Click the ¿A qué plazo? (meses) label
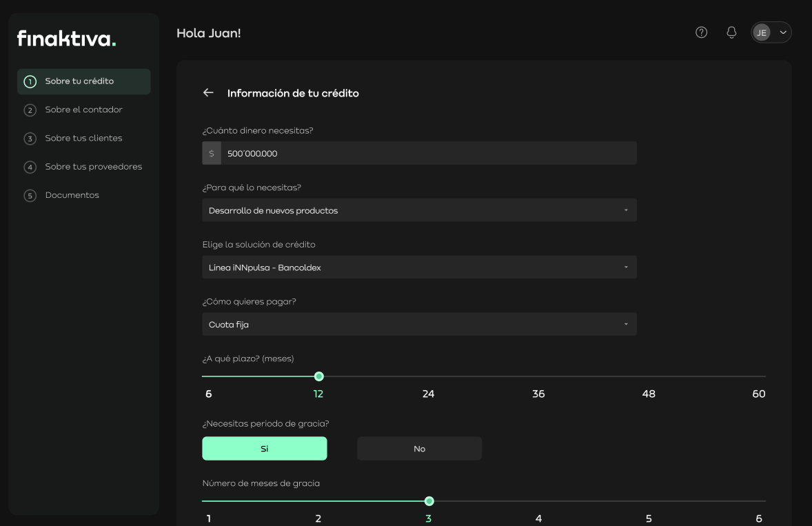Screen dimensions: 812x526 click(248, 358)
